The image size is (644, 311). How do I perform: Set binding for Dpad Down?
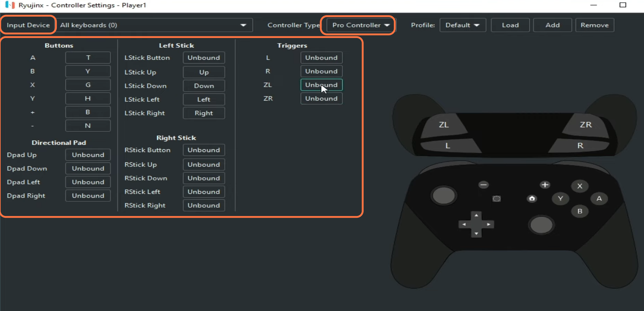(88, 168)
